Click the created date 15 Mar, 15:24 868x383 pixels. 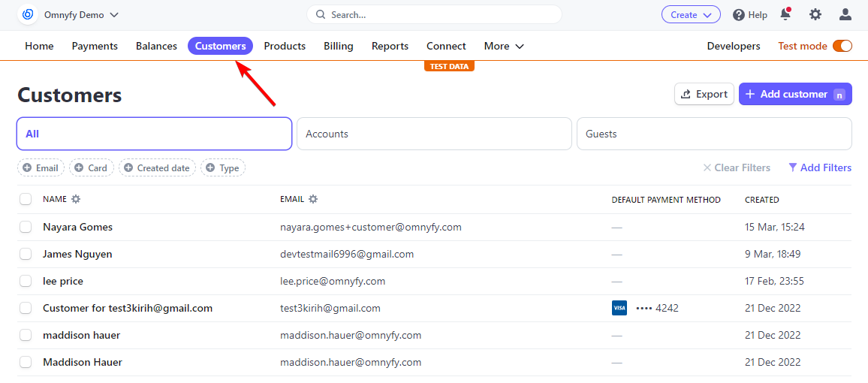click(775, 227)
